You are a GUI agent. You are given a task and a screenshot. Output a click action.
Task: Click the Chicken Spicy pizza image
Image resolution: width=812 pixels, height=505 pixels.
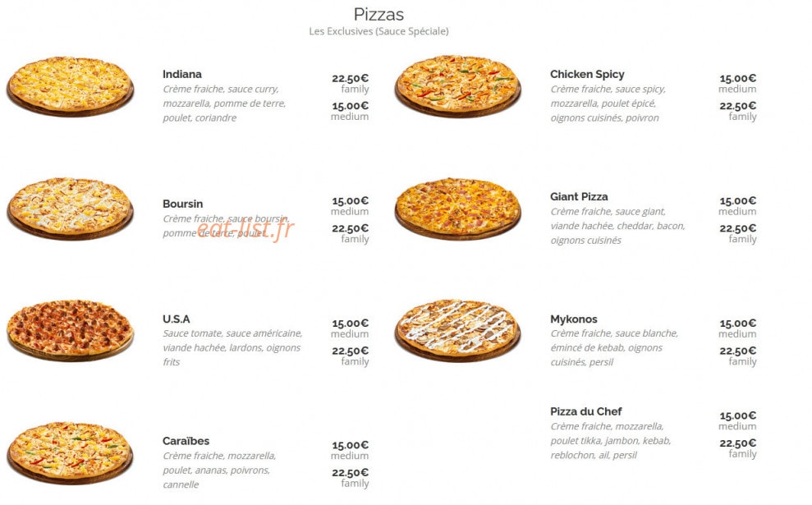tap(458, 86)
